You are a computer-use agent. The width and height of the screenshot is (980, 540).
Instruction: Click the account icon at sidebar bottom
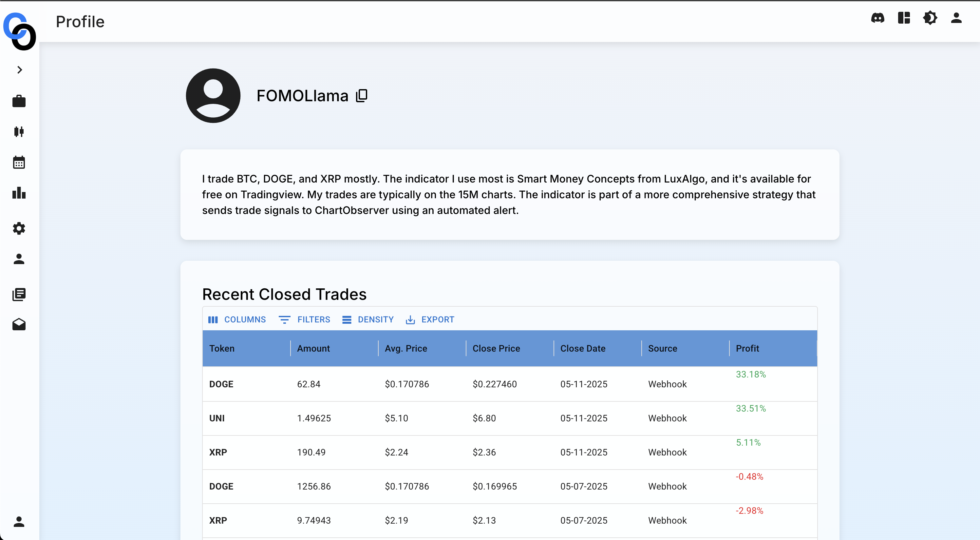19,522
